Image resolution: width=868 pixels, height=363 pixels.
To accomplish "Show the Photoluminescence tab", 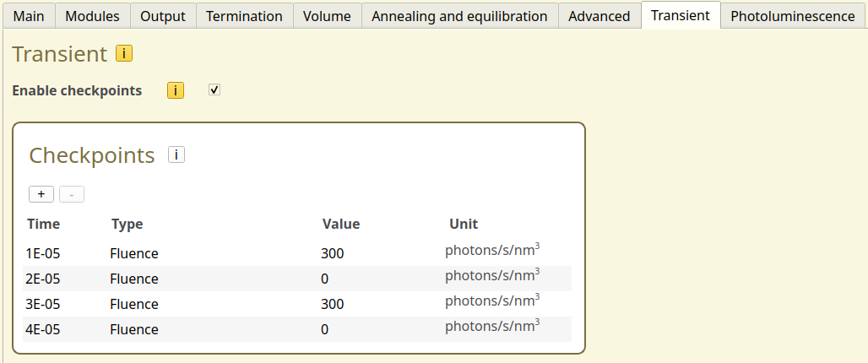I will 793,16.
